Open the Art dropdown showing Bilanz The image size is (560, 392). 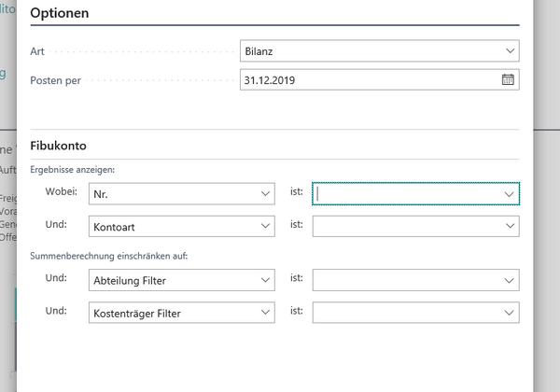pyautogui.click(x=378, y=50)
